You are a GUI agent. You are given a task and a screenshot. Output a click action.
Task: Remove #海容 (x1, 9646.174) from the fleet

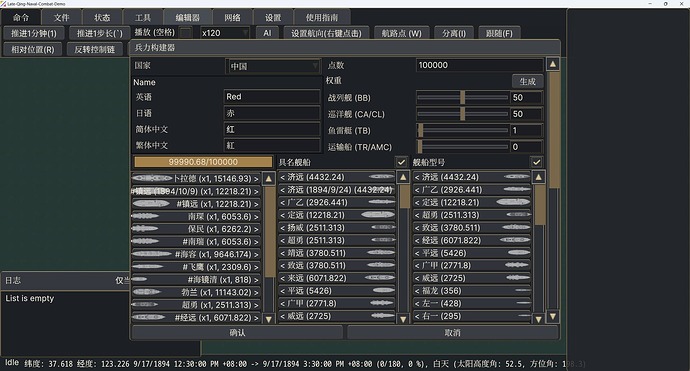pyautogui.click(x=196, y=254)
